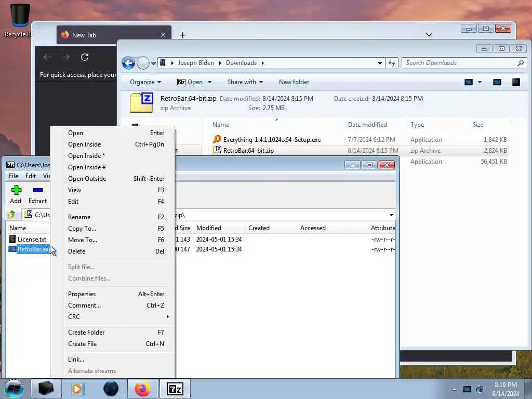Select RetroBar.exe in 7-Zip file list
Image resolution: width=532 pixels, height=399 pixels.
(29, 249)
